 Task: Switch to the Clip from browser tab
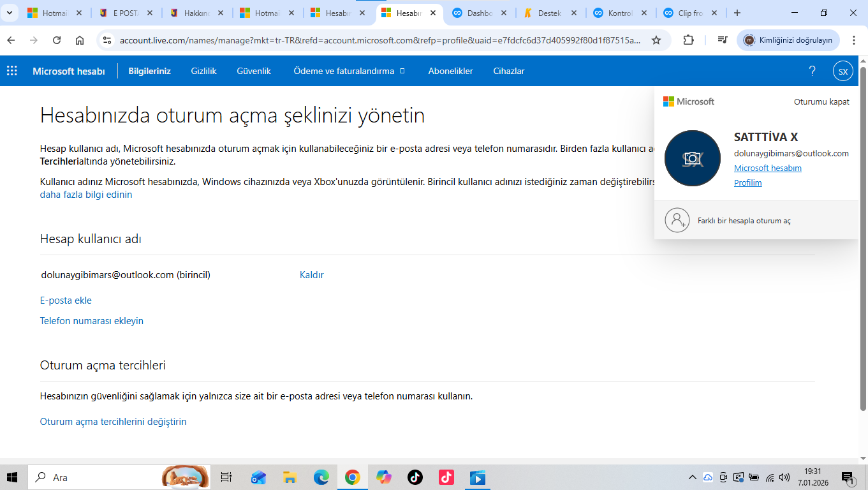click(691, 13)
